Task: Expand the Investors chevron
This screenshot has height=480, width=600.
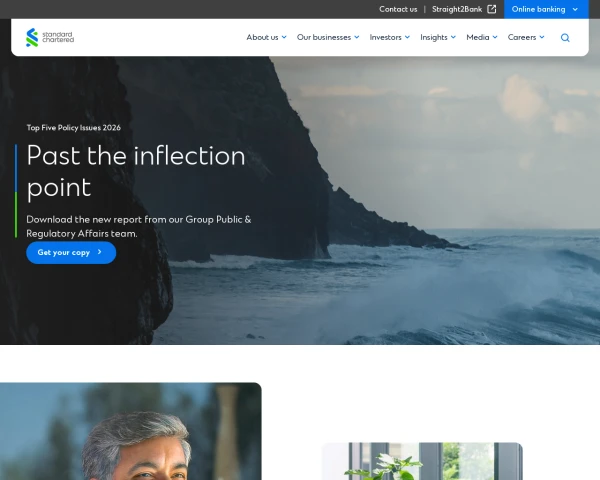Action: 407,37
